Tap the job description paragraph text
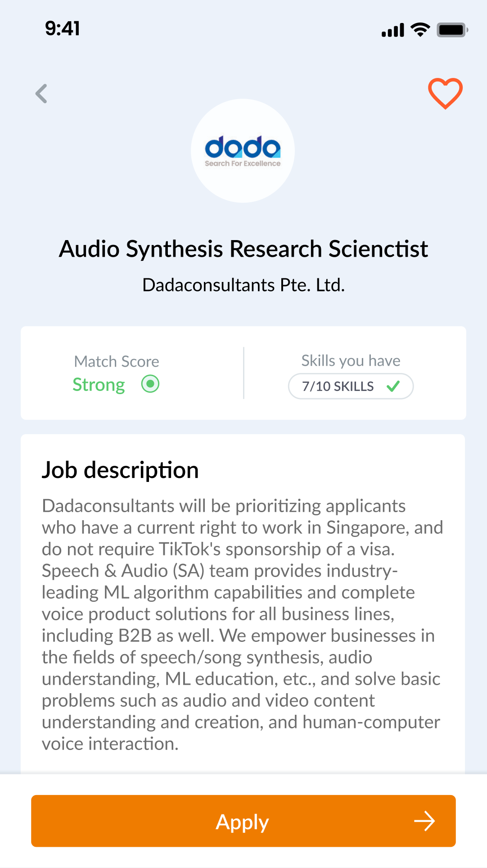 (243, 625)
